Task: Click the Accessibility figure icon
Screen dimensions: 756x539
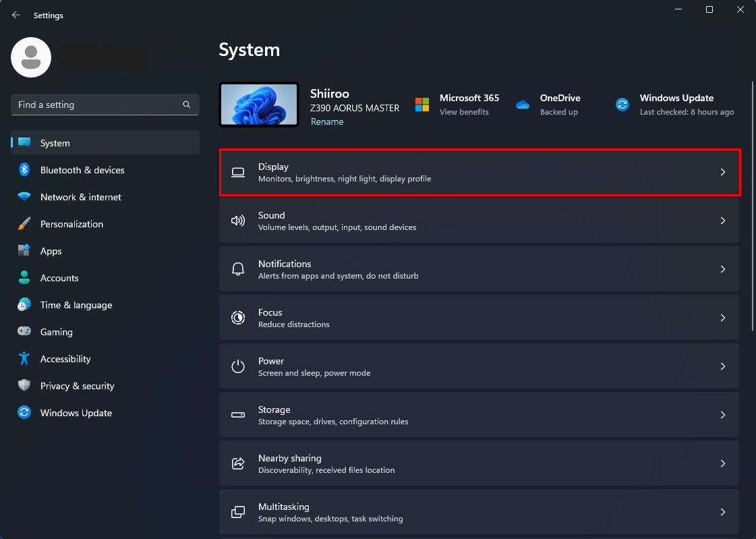Action: [x=24, y=359]
